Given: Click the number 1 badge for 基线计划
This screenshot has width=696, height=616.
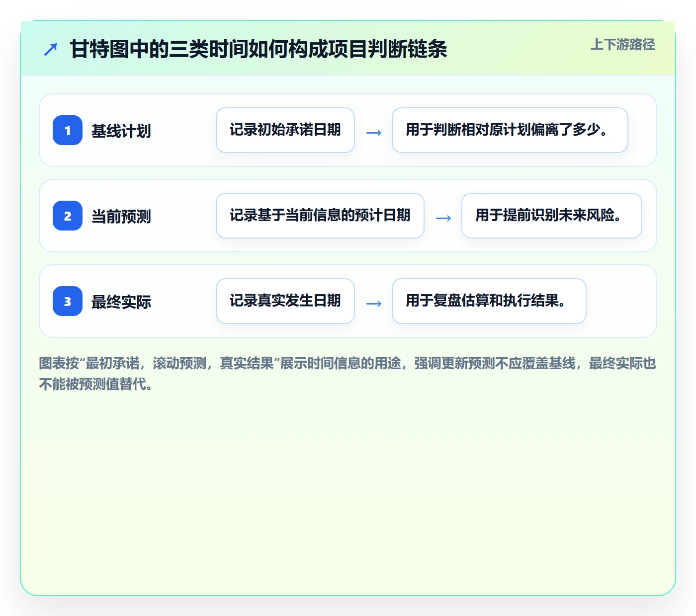Looking at the screenshot, I should [x=68, y=130].
